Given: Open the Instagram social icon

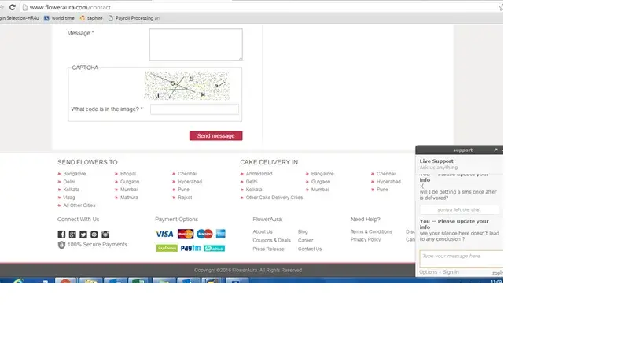Looking at the screenshot, I should click(x=105, y=235).
